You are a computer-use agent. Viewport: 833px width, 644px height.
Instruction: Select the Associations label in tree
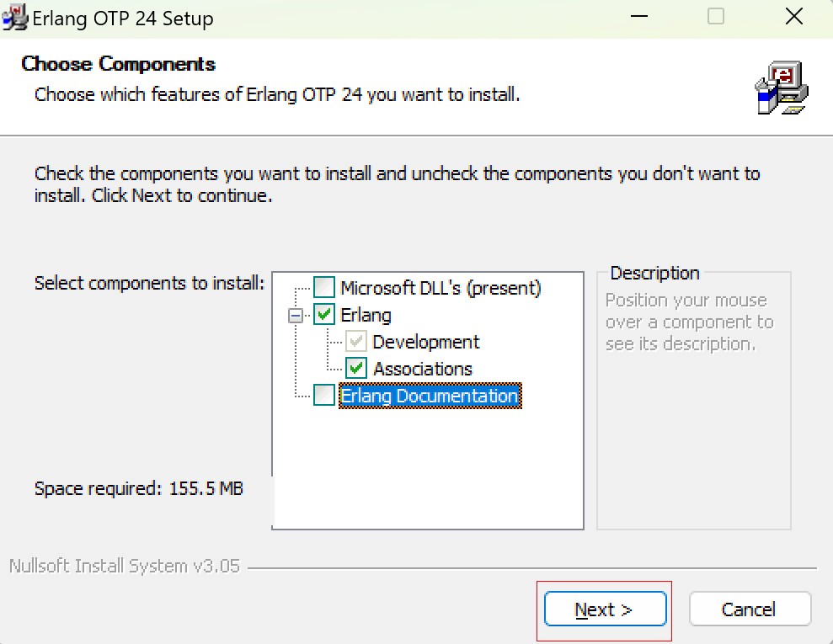423,369
